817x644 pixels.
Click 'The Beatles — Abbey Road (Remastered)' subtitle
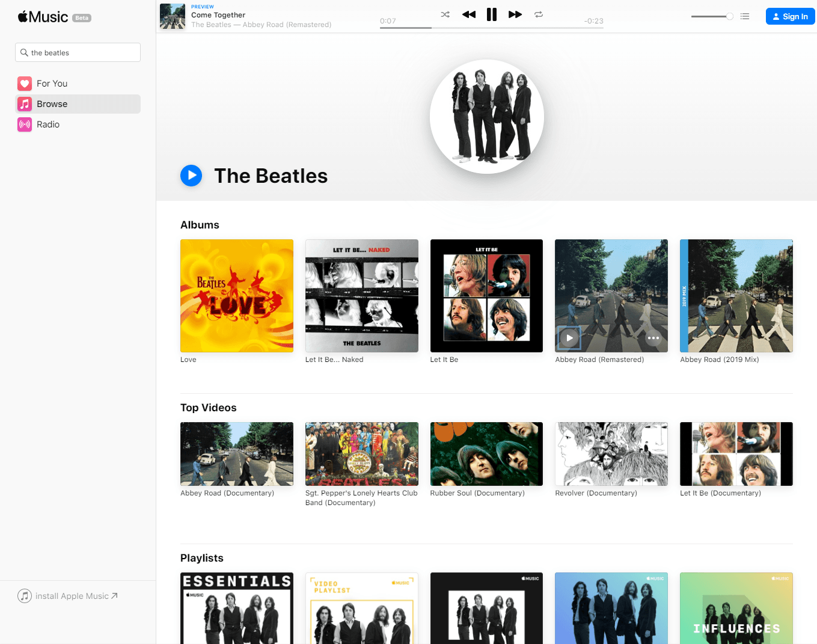[262, 25]
